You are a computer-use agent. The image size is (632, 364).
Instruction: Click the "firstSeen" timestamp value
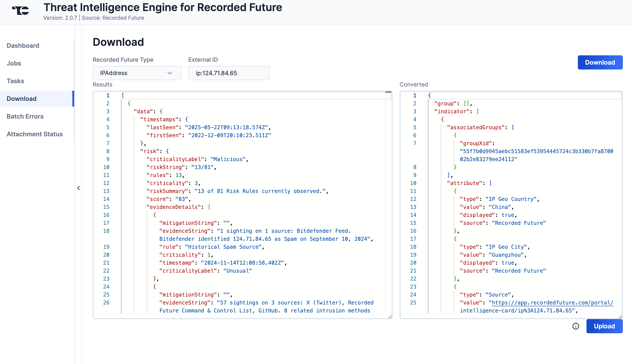tap(229, 135)
